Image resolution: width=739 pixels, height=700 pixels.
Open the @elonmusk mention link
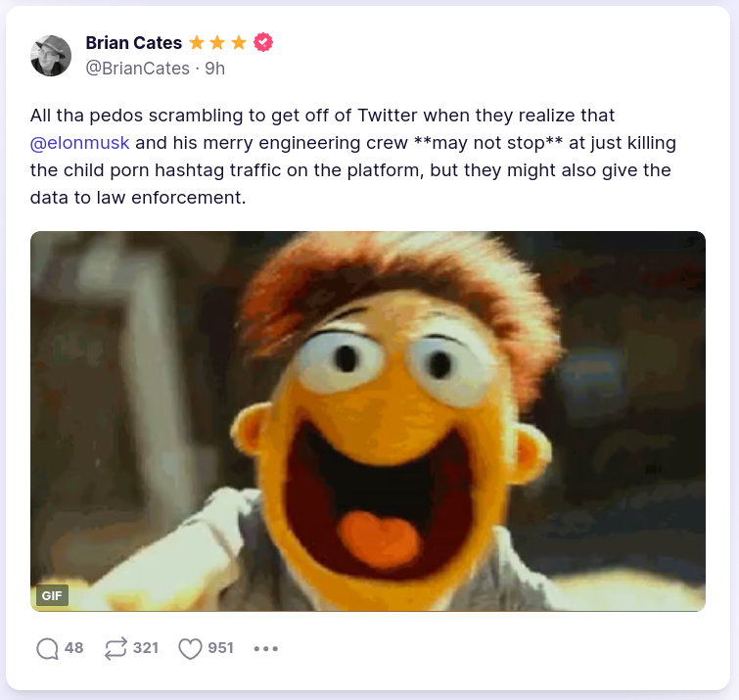pos(79,143)
